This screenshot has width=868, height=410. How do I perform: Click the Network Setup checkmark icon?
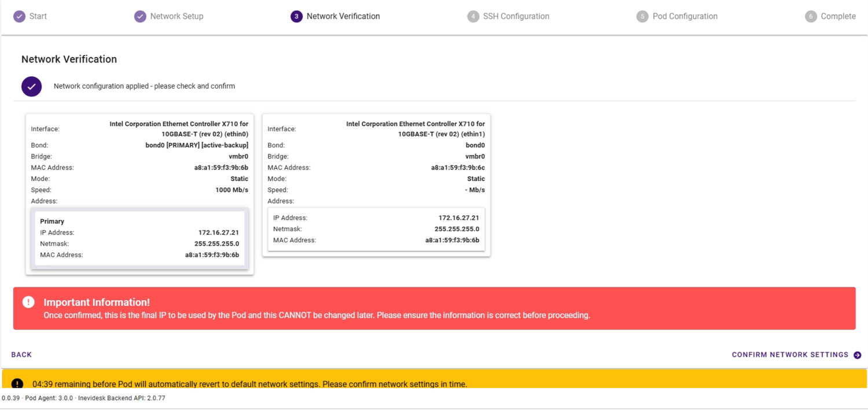click(140, 16)
